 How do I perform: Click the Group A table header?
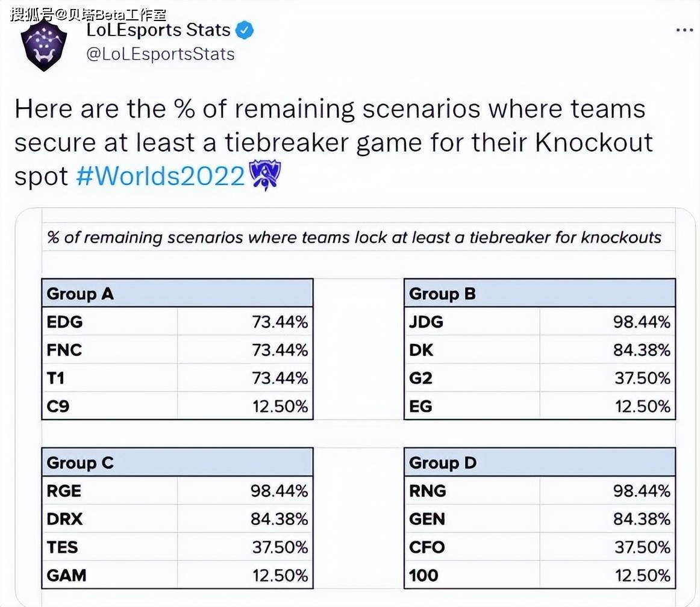[x=177, y=293]
